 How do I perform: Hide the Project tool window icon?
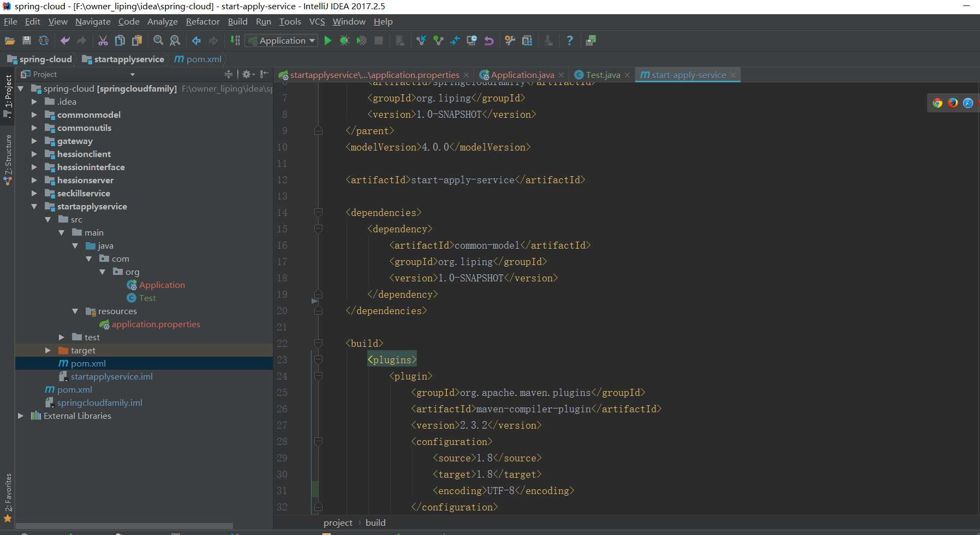265,74
